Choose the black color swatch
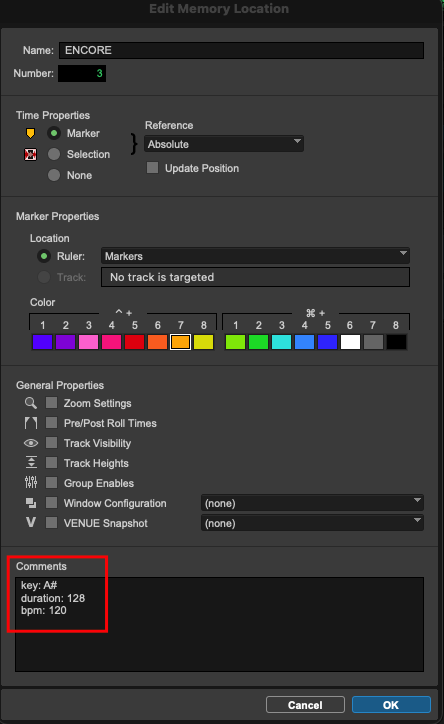This screenshot has height=724, width=444. click(x=396, y=342)
